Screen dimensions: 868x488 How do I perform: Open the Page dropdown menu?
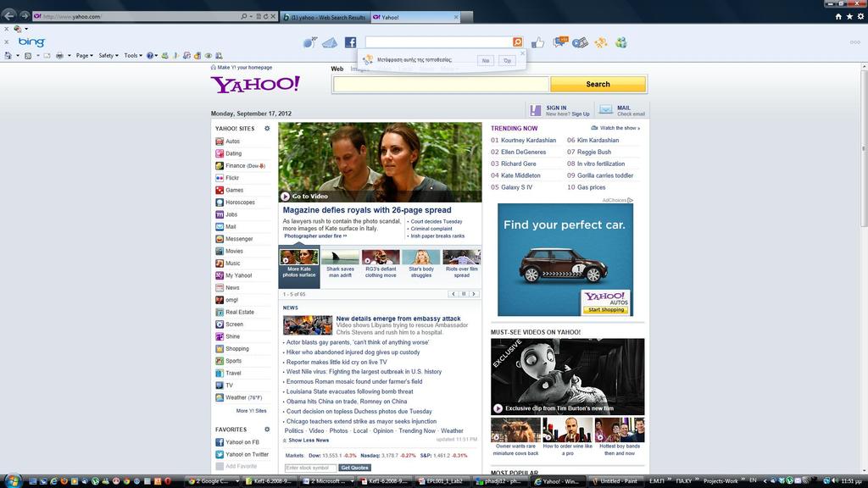pyautogui.click(x=84, y=55)
